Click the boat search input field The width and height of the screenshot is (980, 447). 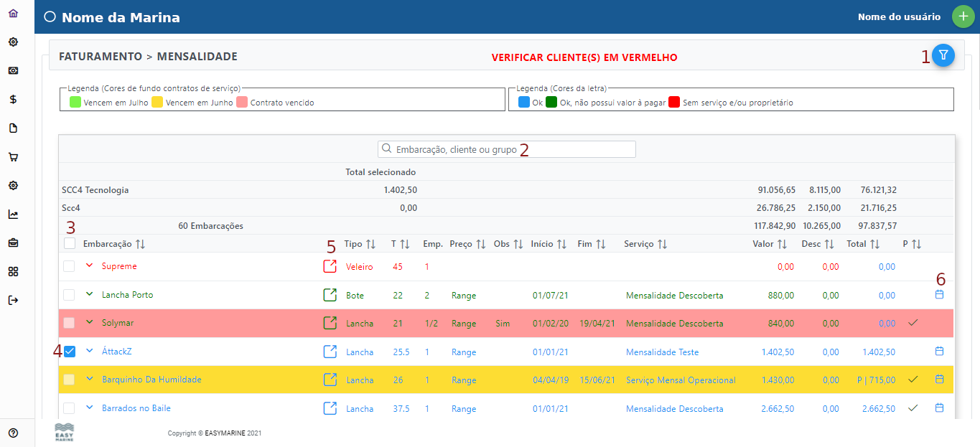[x=507, y=149]
